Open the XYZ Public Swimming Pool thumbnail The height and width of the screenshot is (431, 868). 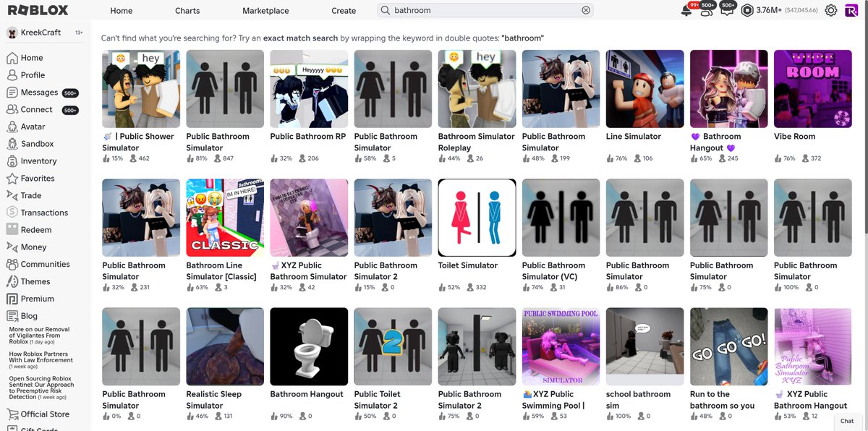click(561, 346)
